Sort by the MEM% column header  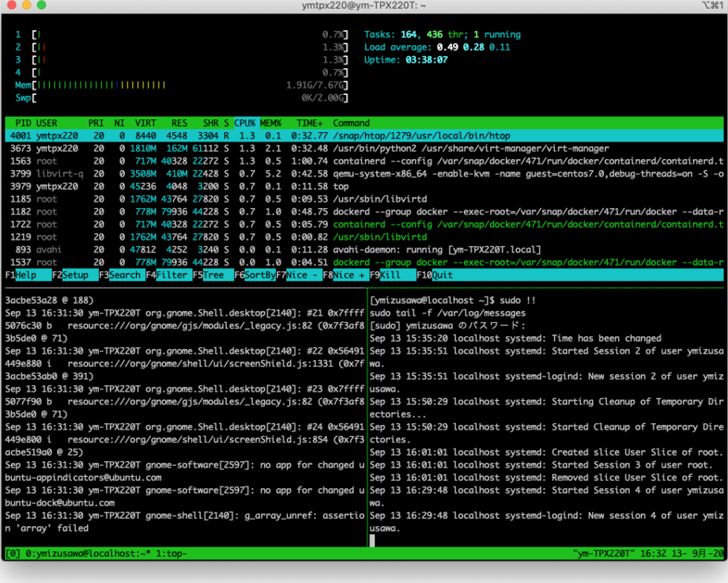[270, 123]
